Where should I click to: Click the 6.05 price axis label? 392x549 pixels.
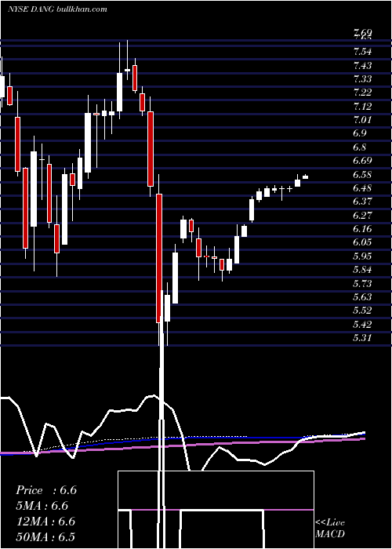(362, 242)
